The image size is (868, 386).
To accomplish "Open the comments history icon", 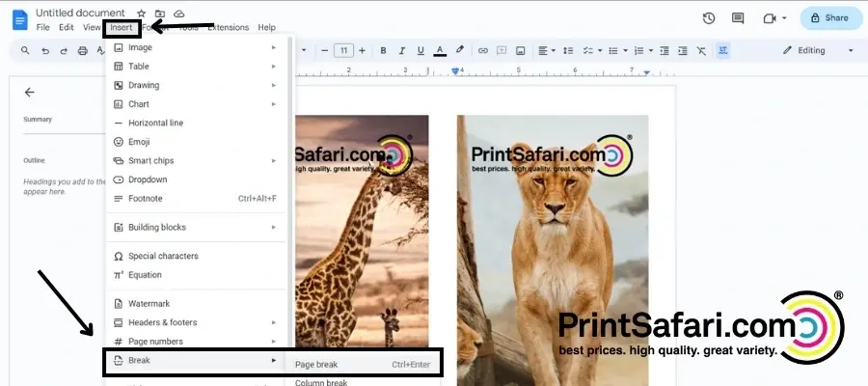I will [x=738, y=18].
